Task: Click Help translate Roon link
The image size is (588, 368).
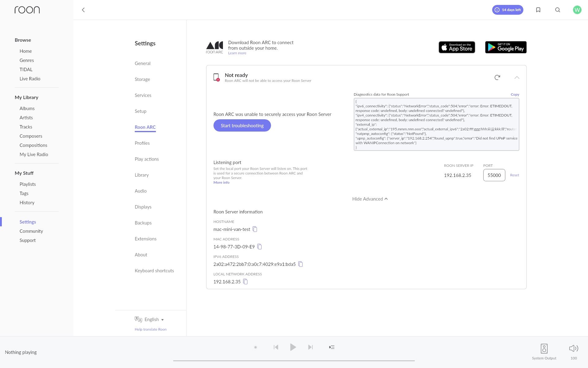Action: [x=151, y=329]
